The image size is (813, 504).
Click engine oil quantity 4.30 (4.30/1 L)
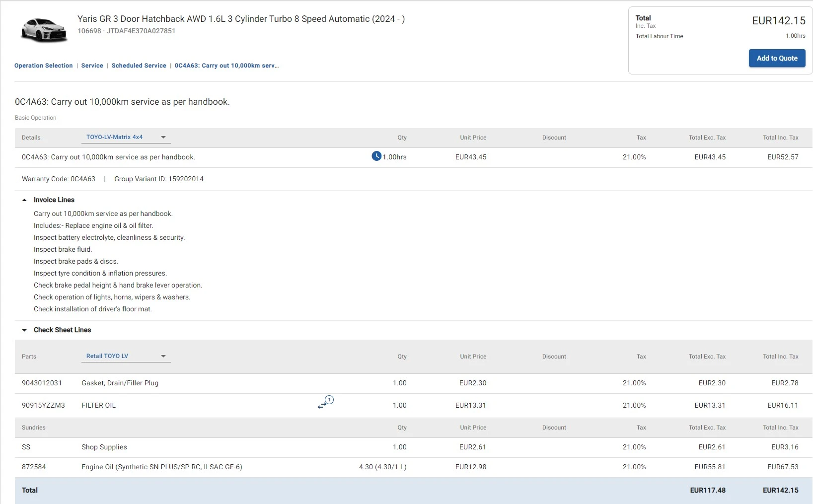click(x=383, y=467)
